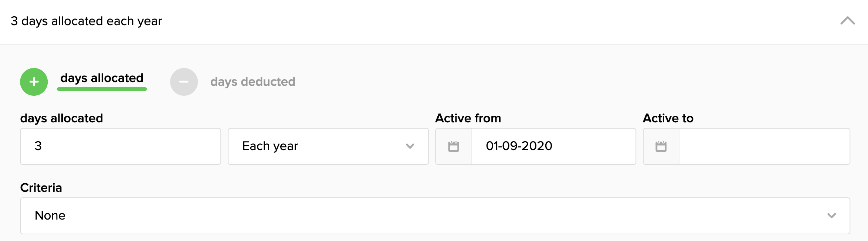Viewport: 868px width, 241px height.
Task: Click the days allocated field label
Action: click(x=61, y=118)
